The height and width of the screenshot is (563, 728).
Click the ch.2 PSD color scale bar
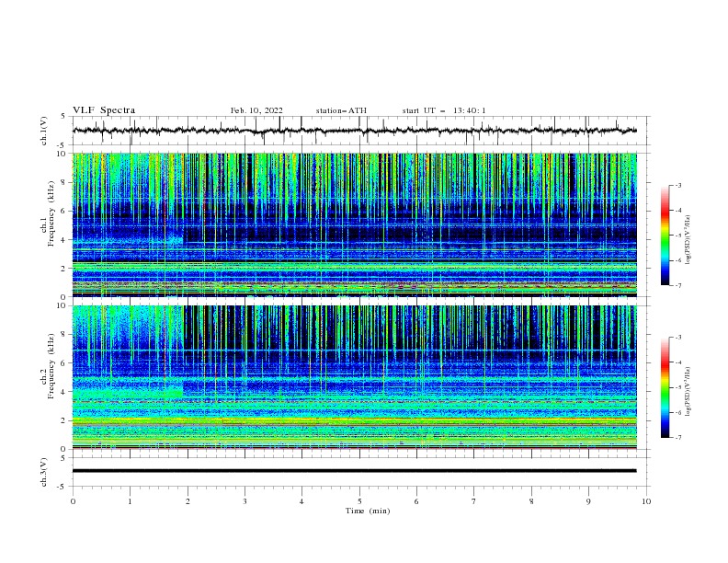665,387
